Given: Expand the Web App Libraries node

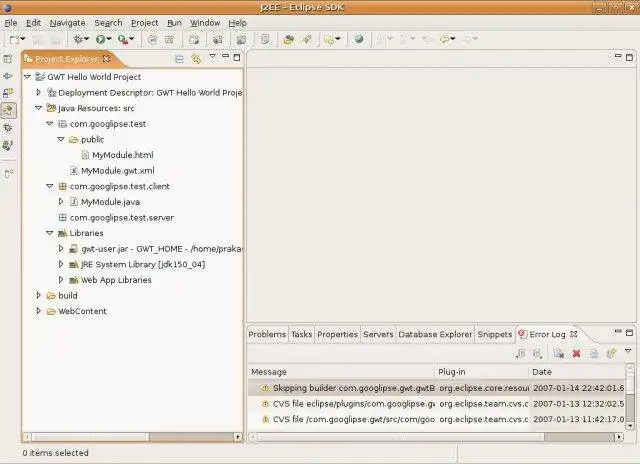Looking at the screenshot, I should (x=61, y=280).
